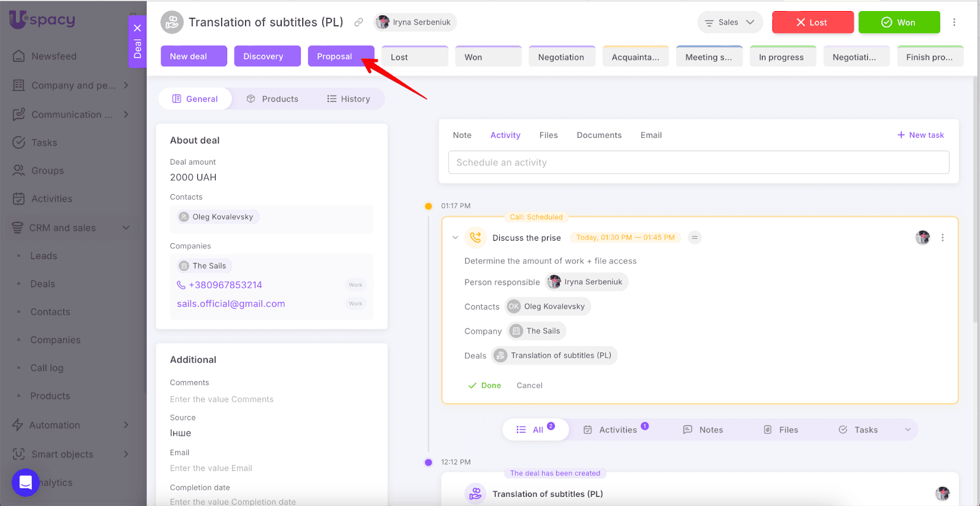Click the Schedule an activity input field

click(698, 163)
